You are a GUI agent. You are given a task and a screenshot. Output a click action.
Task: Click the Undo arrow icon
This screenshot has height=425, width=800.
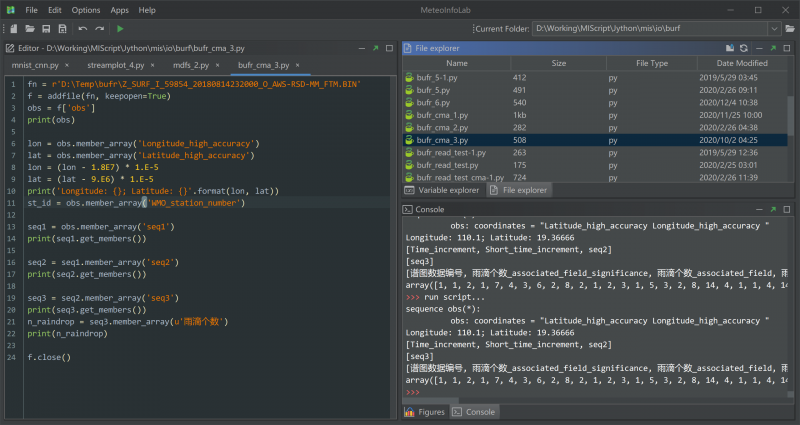(x=83, y=29)
